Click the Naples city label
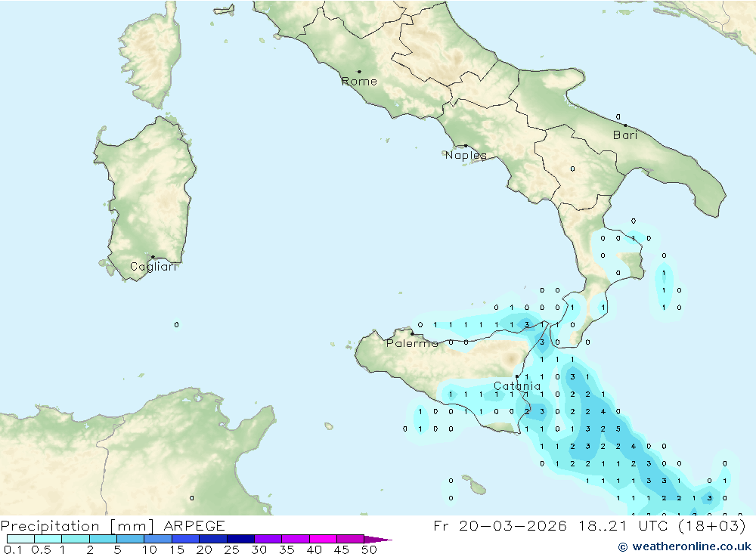This screenshot has width=756, height=554. point(466,155)
